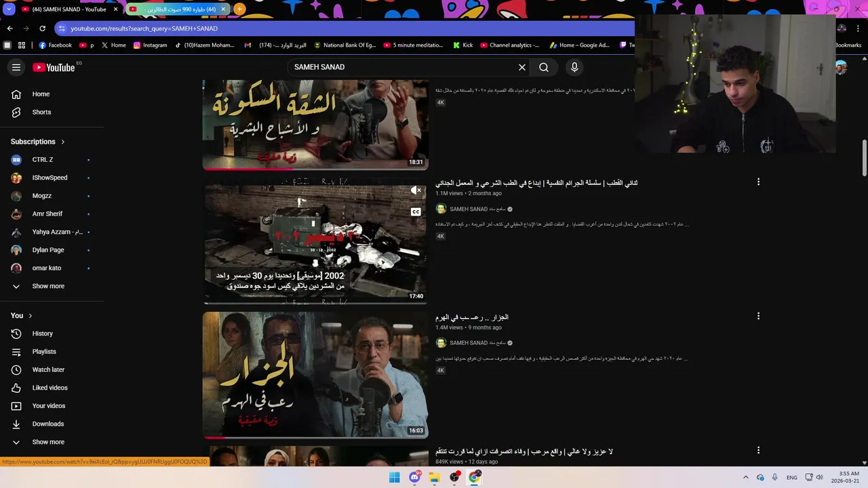This screenshot has width=868, height=488.
Task: Open SAMEH SANAD channel under the 1.1M views video
Action: click(478, 209)
